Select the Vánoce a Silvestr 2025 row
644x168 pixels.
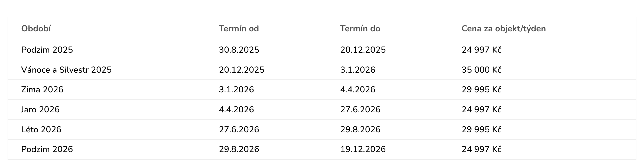point(66,70)
